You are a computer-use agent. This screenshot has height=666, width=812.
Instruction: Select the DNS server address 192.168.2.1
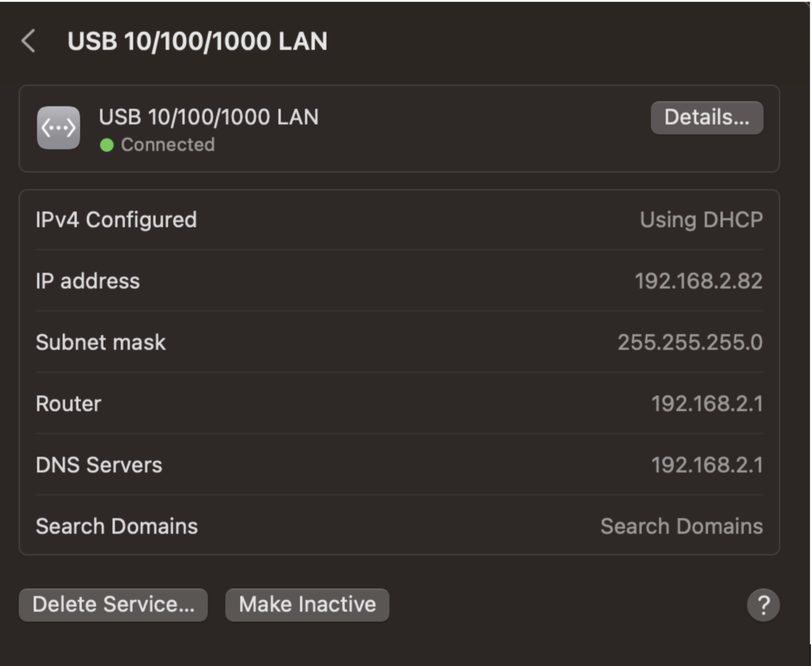click(x=707, y=464)
